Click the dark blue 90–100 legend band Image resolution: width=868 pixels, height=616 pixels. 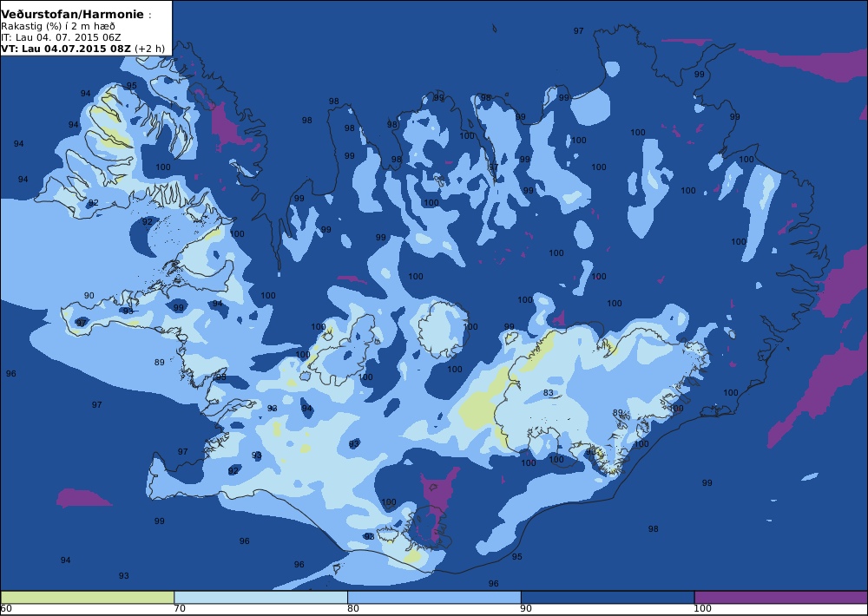coord(608,597)
